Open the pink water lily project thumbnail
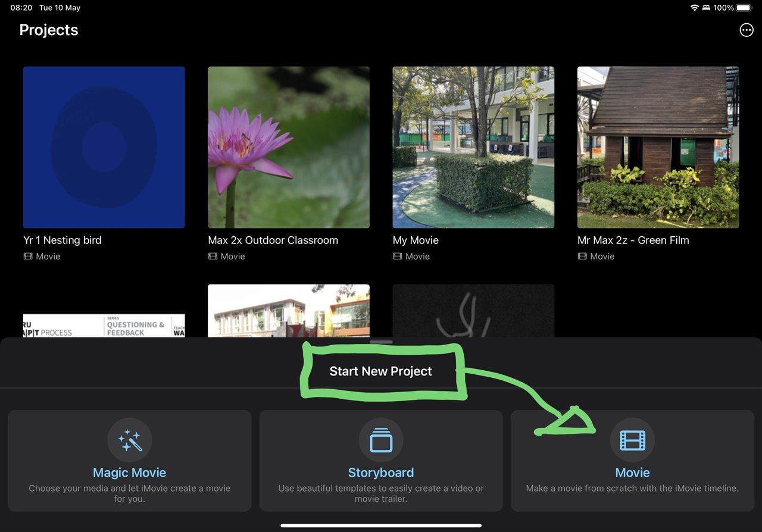The width and height of the screenshot is (762, 532). click(x=289, y=147)
